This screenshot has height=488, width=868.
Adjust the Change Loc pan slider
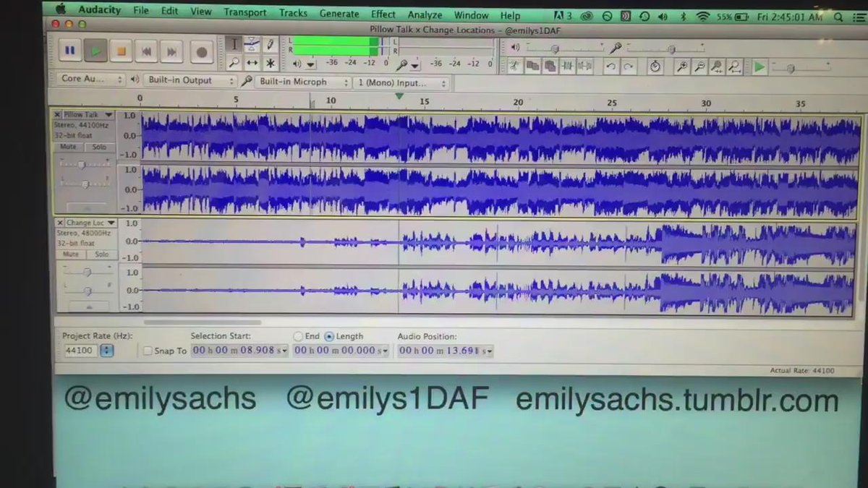(87, 291)
